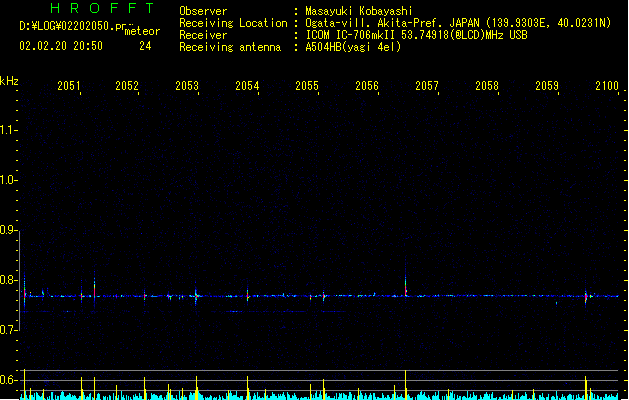The image size is (629, 400).
Task: Click the 0.6 kHz frequency label
Action: click(x=8, y=380)
